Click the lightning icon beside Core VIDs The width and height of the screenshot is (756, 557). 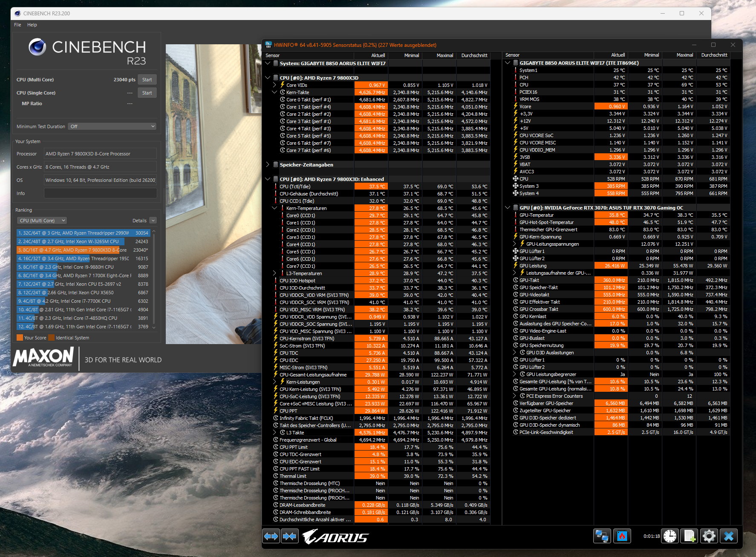[x=283, y=85]
